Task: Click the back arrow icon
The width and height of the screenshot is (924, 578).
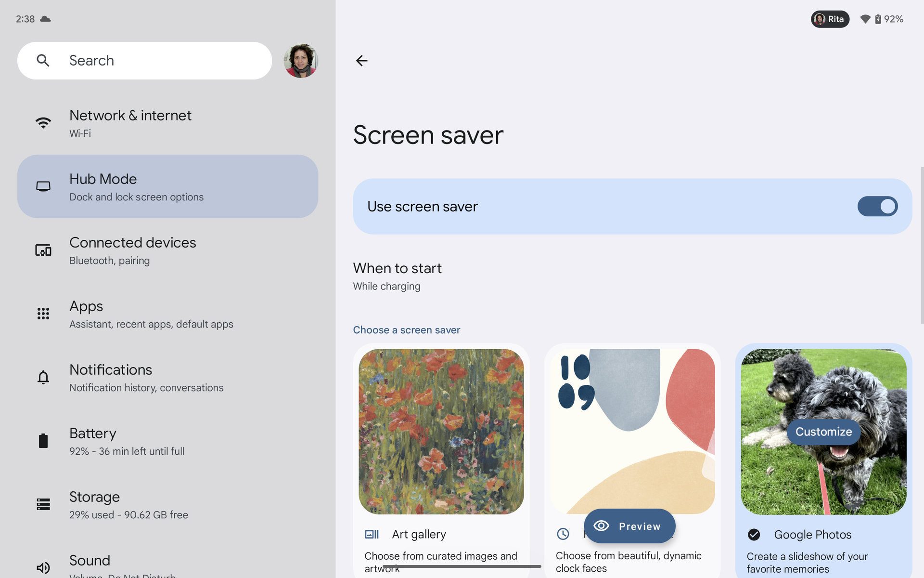Action: point(361,61)
